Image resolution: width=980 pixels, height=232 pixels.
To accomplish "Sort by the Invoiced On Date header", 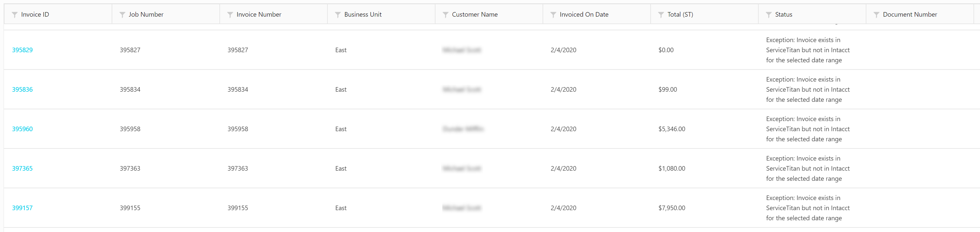I will tap(584, 14).
